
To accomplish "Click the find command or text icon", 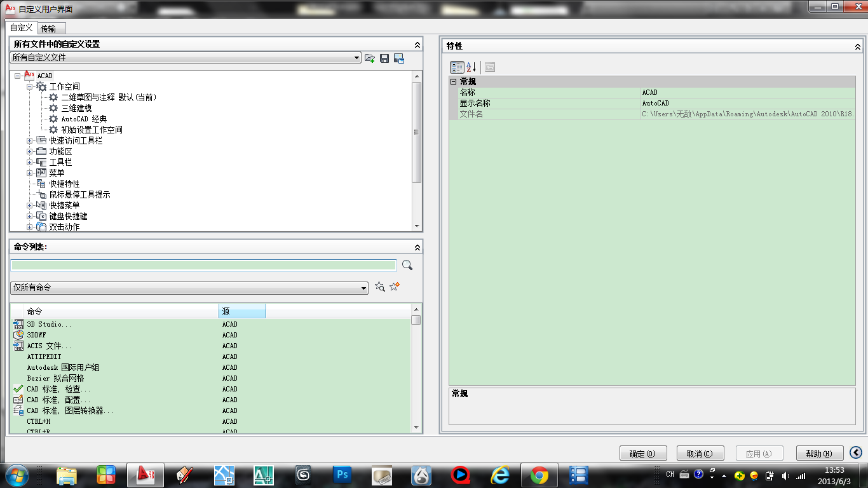I will (380, 287).
